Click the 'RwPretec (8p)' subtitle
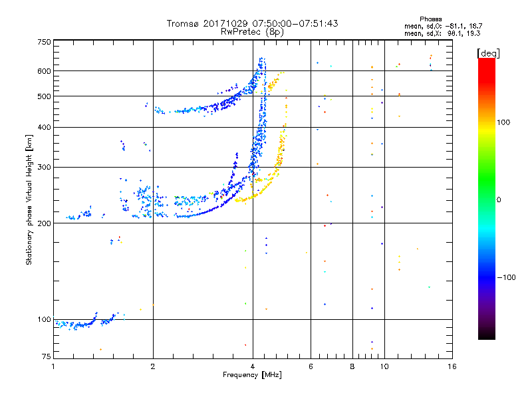 (253, 32)
